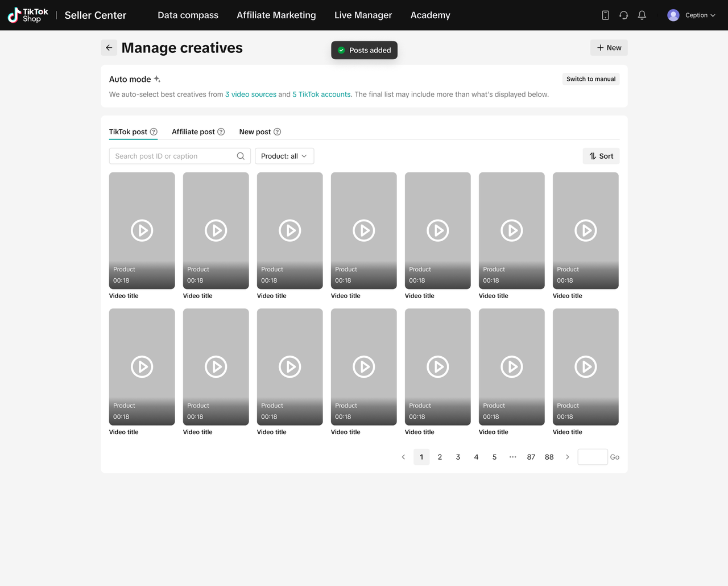The image size is (728, 586).
Task: Click the TikTok Shop logo
Action: (28, 15)
